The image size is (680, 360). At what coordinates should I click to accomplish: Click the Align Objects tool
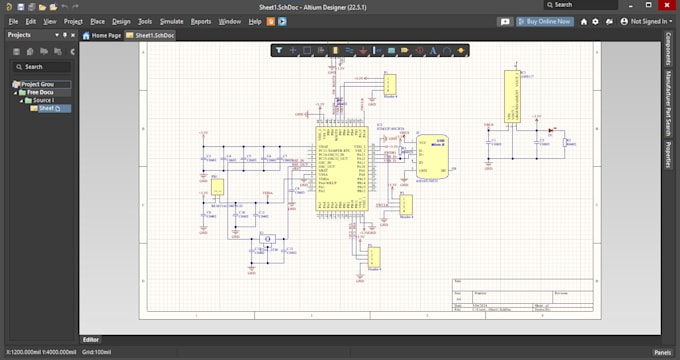(321, 50)
